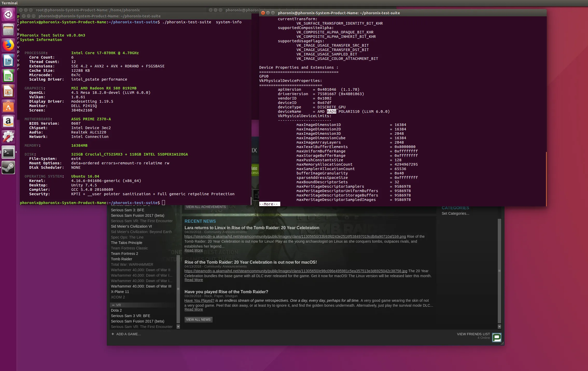Screen dimensions: 588x371
Task: Click VIEW FRIENDS LIST button
Action: click(x=473, y=334)
